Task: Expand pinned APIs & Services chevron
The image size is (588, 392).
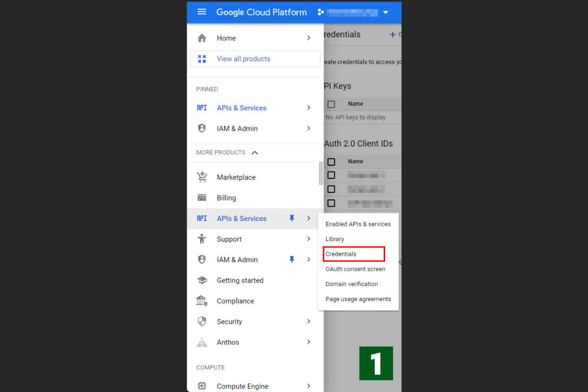Action: click(309, 108)
